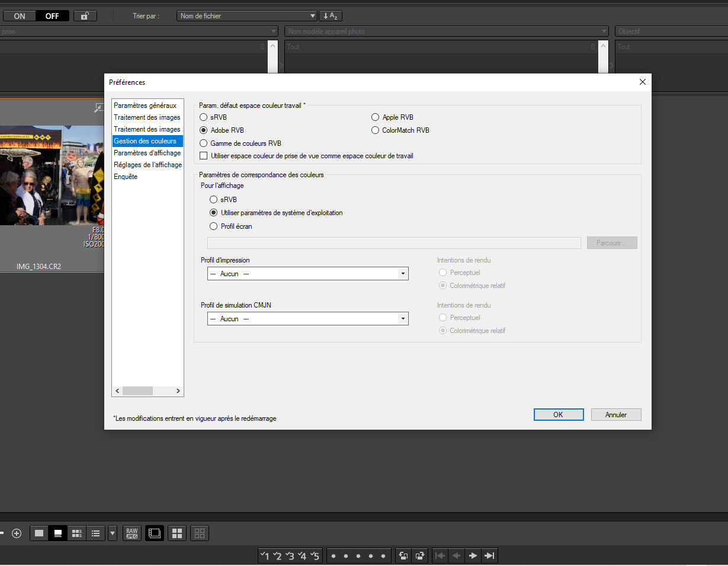Go to previous image arrow
The height and width of the screenshot is (566, 728).
pyautogui.click(x=456, y=555)
